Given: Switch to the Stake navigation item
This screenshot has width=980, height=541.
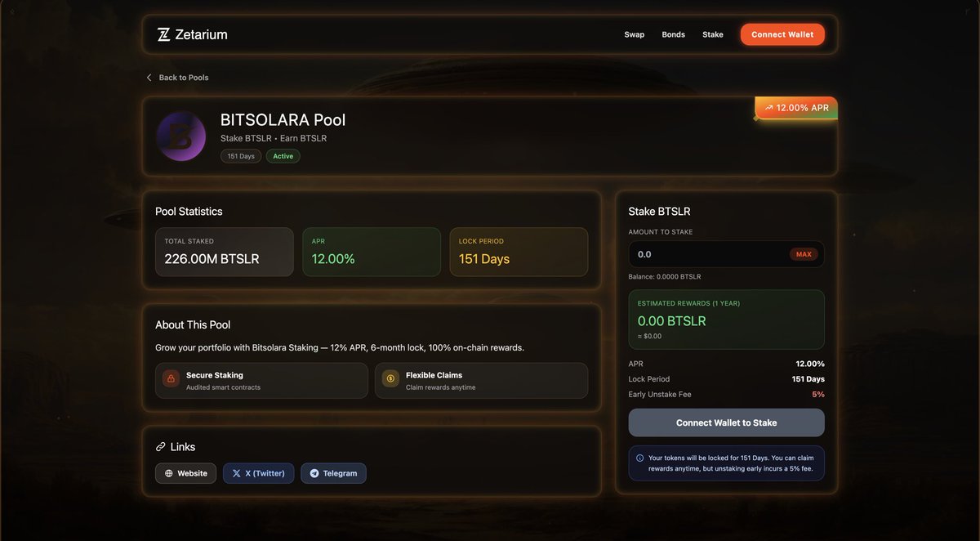Looking at the screenshot, I should pyautogui.click(x=712, y=34).
